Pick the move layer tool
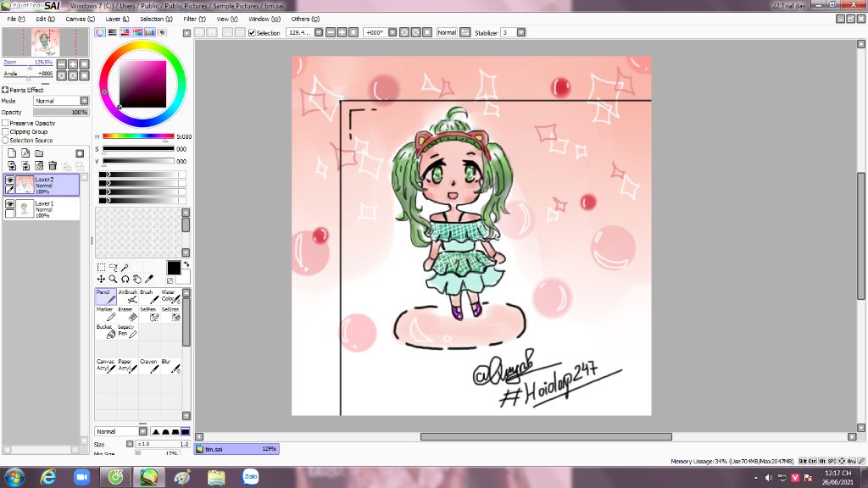The image size is (868, 488). (x=101, y=279)
